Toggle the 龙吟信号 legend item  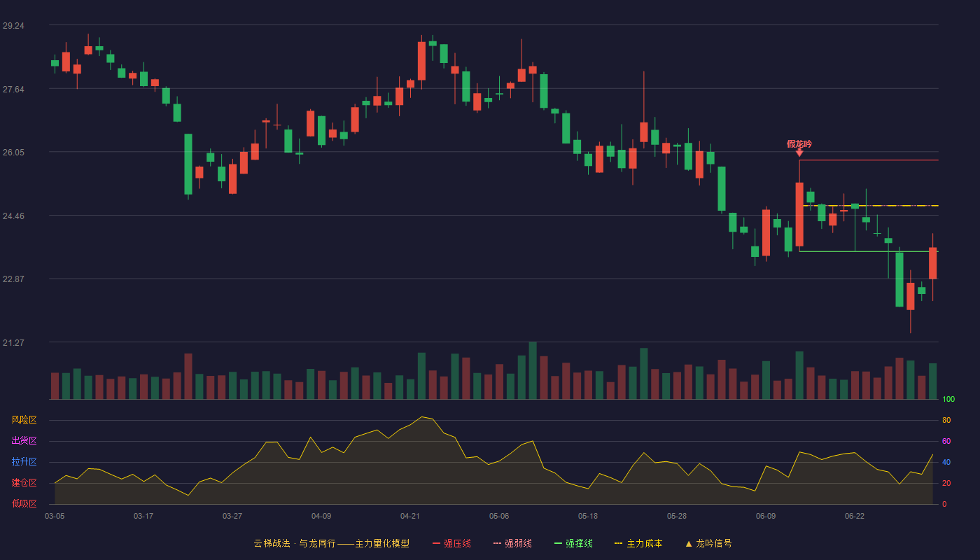(708, 543)
